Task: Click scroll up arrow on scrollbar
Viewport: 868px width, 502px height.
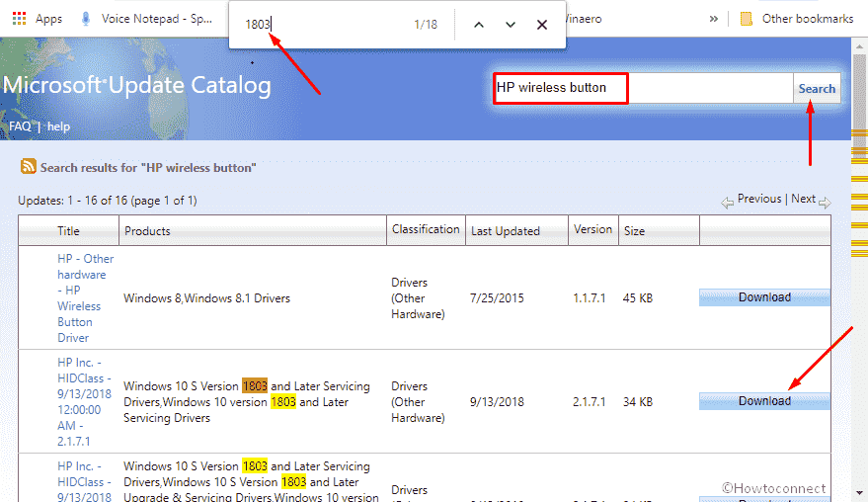Action: [x=860, y=46]
